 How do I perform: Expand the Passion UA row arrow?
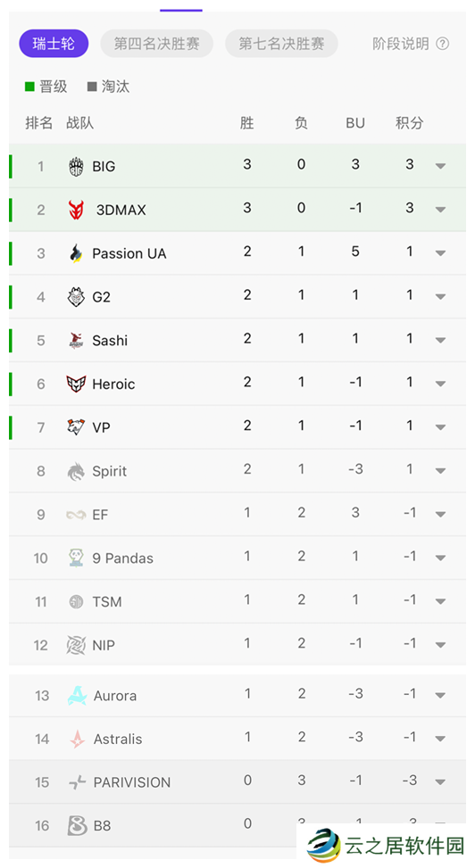tap(441, 253)
